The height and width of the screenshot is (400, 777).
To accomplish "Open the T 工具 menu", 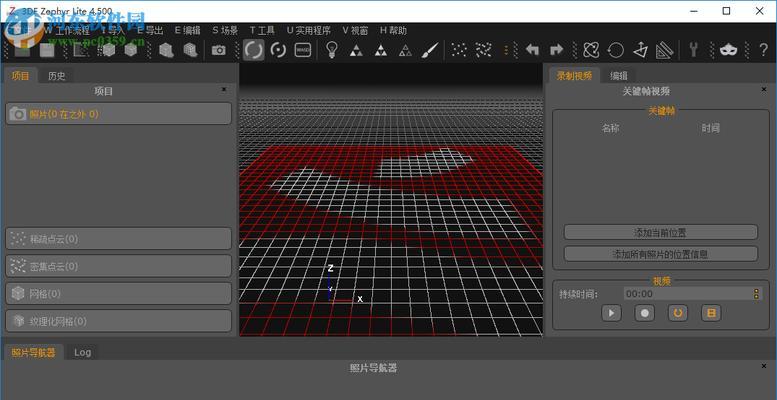I will [262, 30].
